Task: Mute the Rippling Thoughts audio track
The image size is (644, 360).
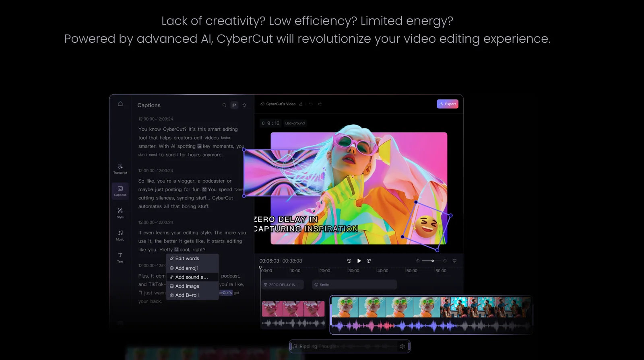Action: 402,346
